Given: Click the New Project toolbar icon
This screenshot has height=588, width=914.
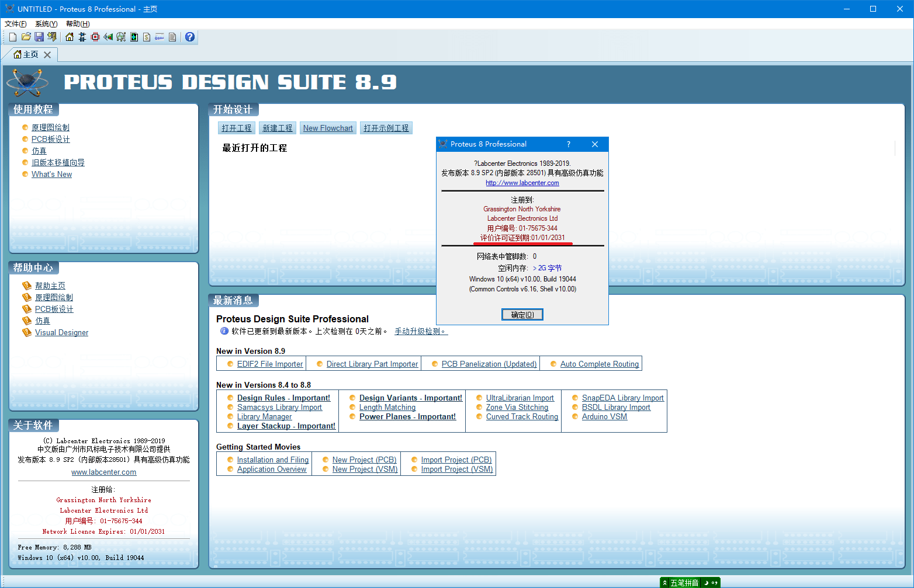Looking at the screenshot, I should click(13, 37).
